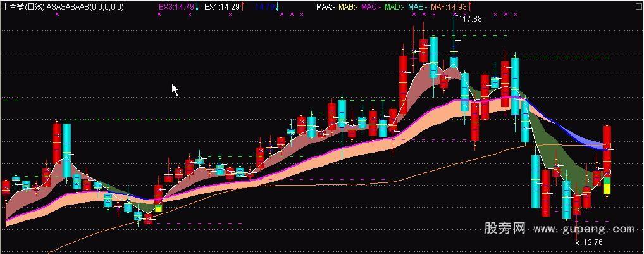
Task: Select the yellow MAB indicator label
Action: [347, 6]
